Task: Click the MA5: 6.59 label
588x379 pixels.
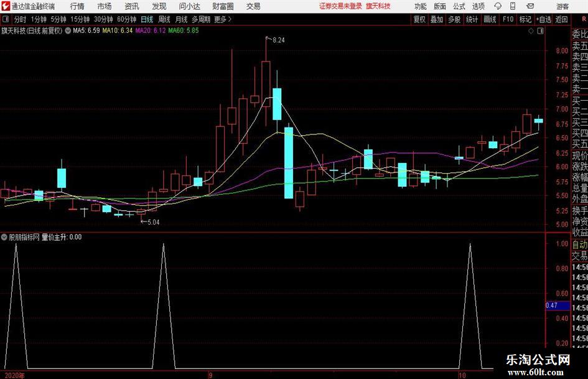Action: (x=86, y=30)
